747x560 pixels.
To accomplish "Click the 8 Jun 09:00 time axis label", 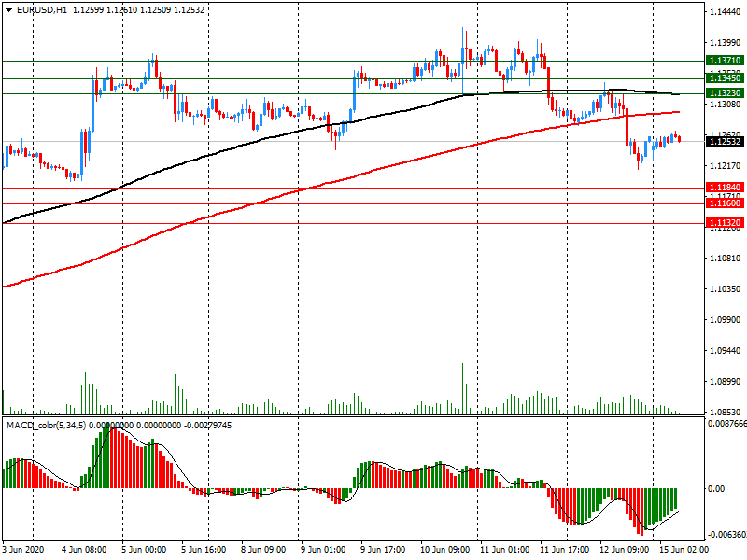I will pos(263,550).
